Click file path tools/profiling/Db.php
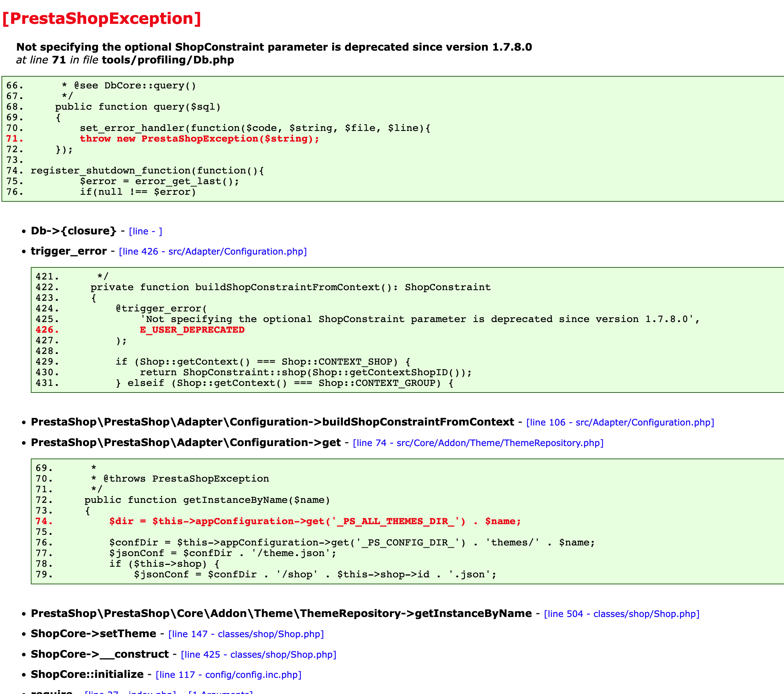Screen dimensions: 784x694 (168, 60)
